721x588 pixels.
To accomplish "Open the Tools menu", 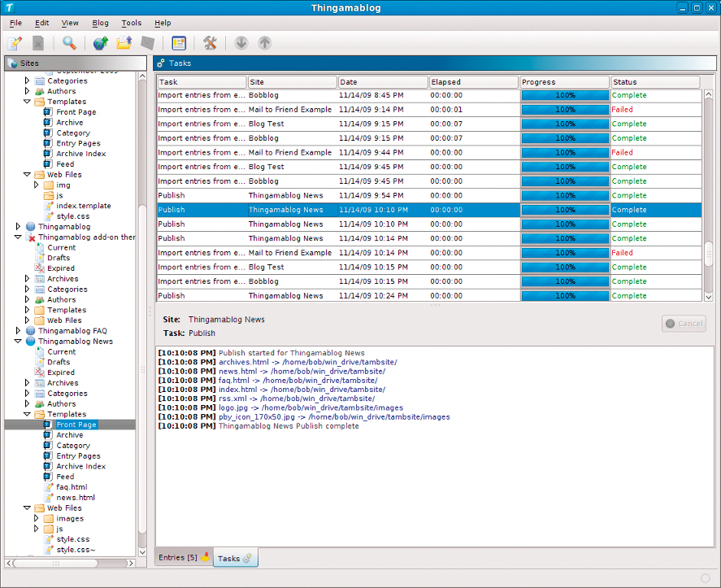I will [132, 23].
